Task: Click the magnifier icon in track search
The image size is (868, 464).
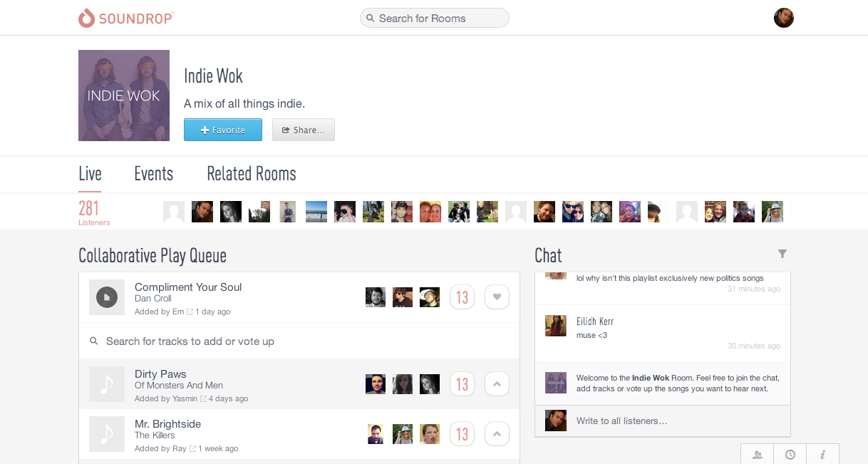Action: click(94, 341)
